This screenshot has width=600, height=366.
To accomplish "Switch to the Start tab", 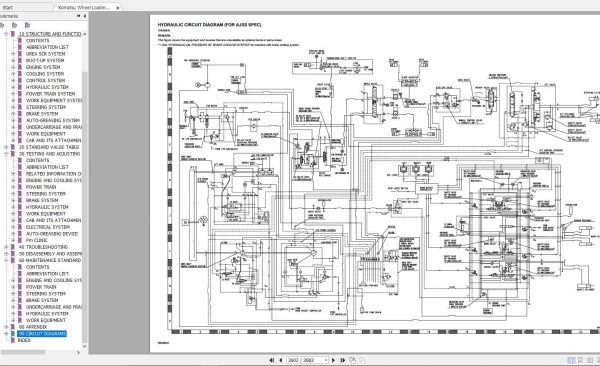I will coord(7,7).
